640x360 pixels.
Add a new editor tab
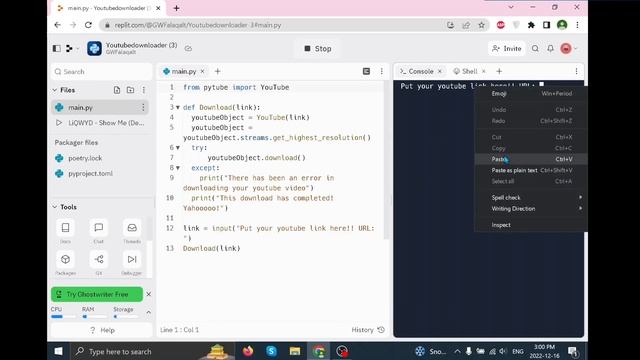point(218,71)
